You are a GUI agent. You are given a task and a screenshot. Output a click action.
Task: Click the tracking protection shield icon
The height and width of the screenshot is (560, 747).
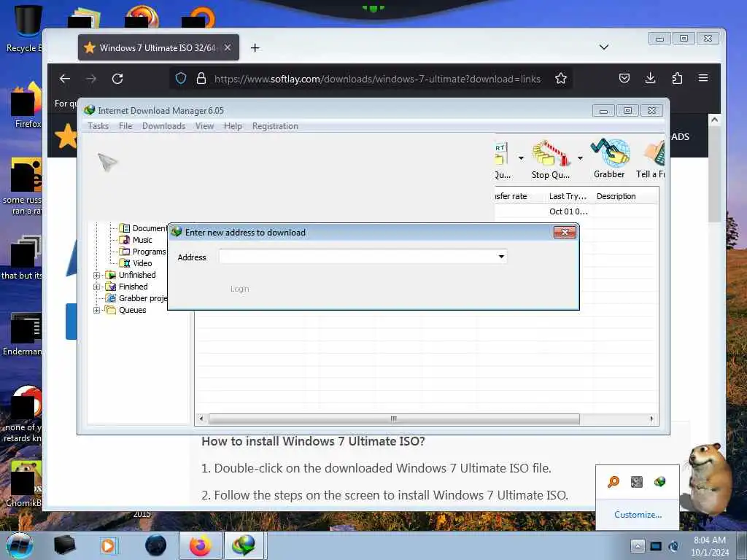(181, 78)
